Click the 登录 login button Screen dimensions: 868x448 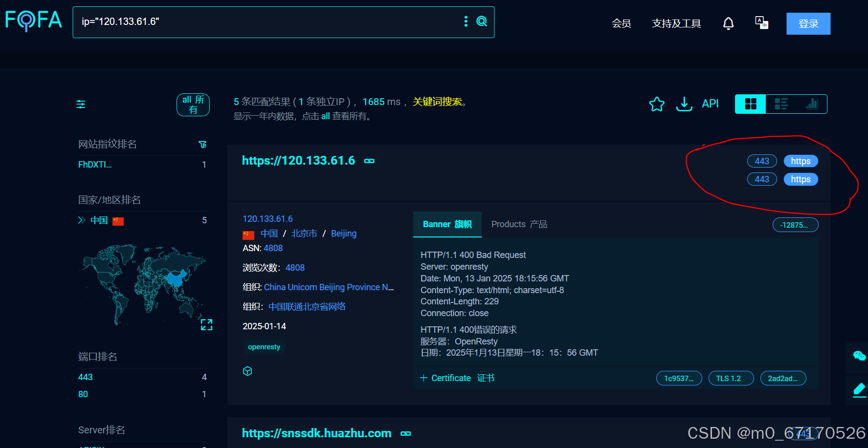click(x=808, y=23)
